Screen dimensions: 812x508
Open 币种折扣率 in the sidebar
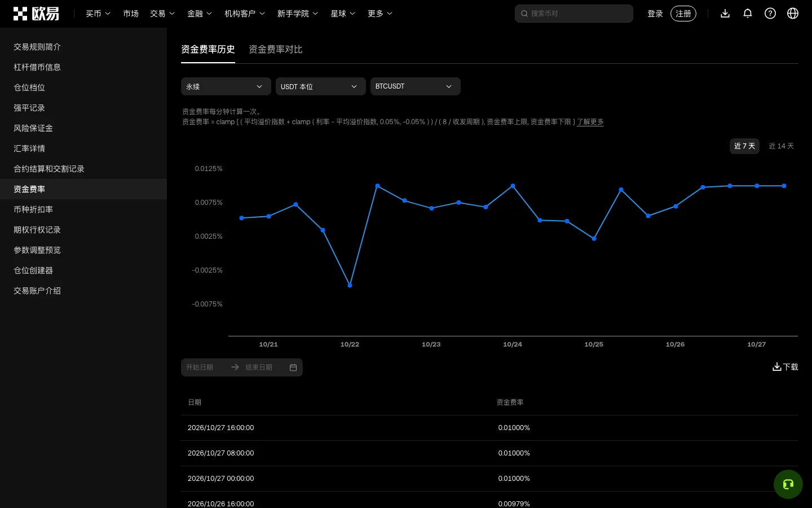pyautogui.click(x=83, y=209)
